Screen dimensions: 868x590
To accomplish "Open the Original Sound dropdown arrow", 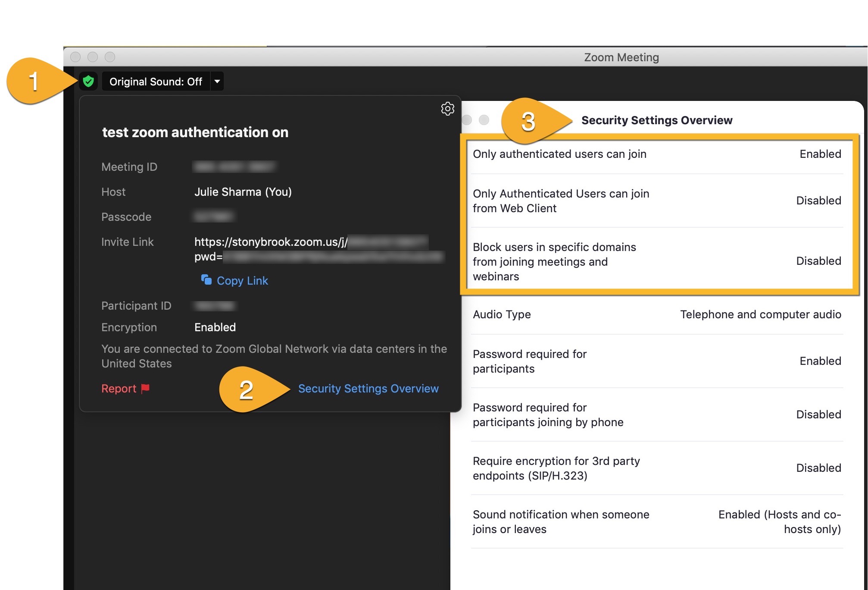I will click(x=217, y=81).
